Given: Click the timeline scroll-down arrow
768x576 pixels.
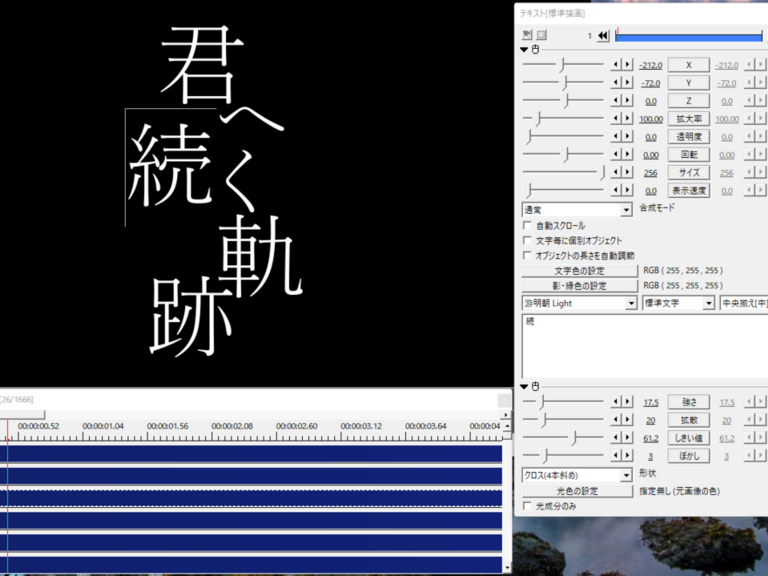Looking at the screenshot, I should (507, 568).
